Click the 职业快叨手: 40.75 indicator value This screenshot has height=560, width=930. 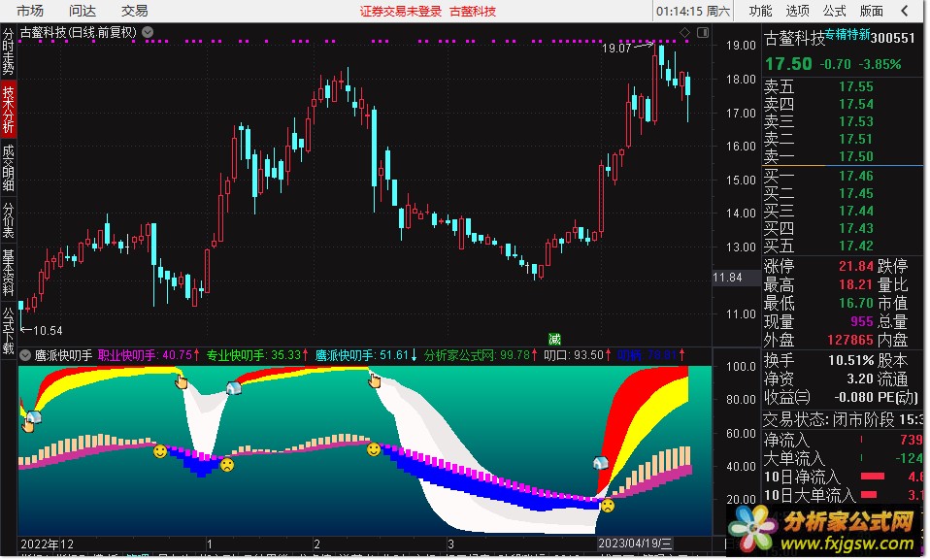coord(149,355)
